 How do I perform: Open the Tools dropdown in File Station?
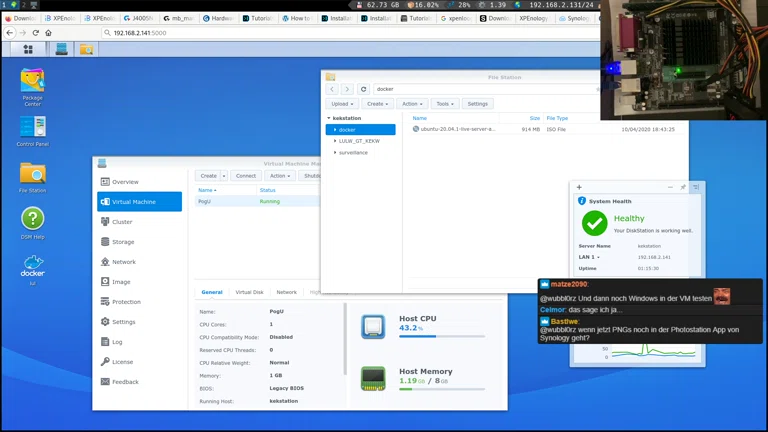tap(445, 104)
